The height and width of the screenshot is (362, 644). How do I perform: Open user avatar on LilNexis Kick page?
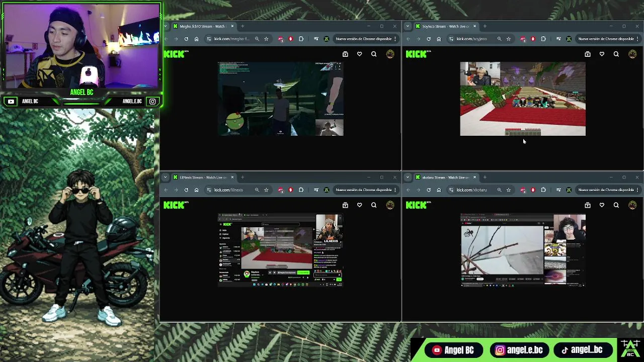click(390, 205)
